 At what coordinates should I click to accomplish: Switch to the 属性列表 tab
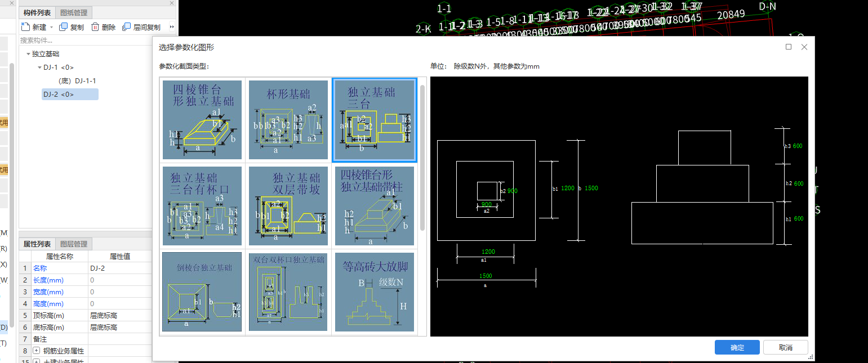tap(37, 244)
